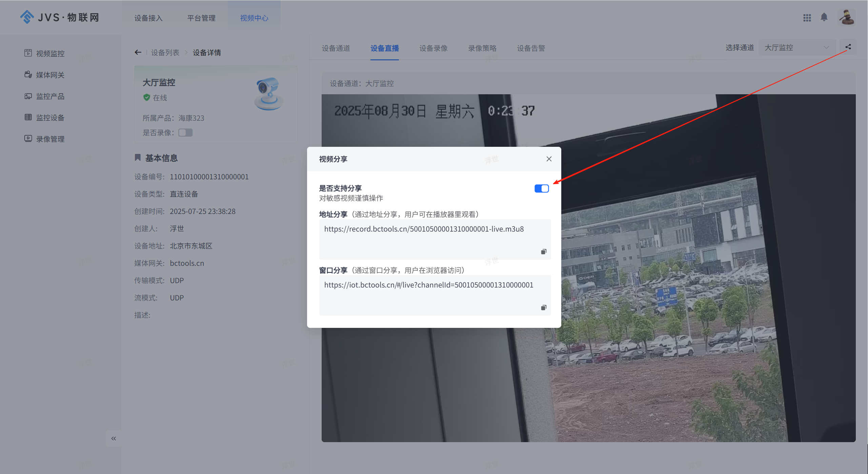Click the iot.bctools.cn window share field

point(435,295)
